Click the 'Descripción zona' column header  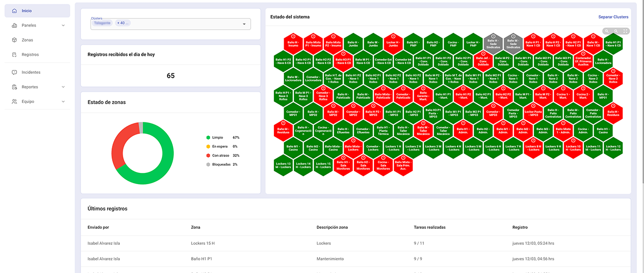[x=332, y=227]
